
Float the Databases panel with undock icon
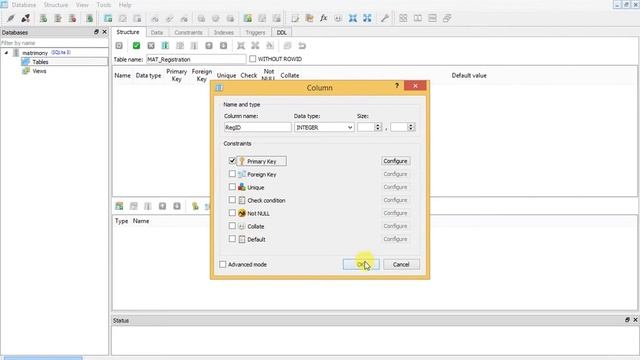click(x=96, y=32)
